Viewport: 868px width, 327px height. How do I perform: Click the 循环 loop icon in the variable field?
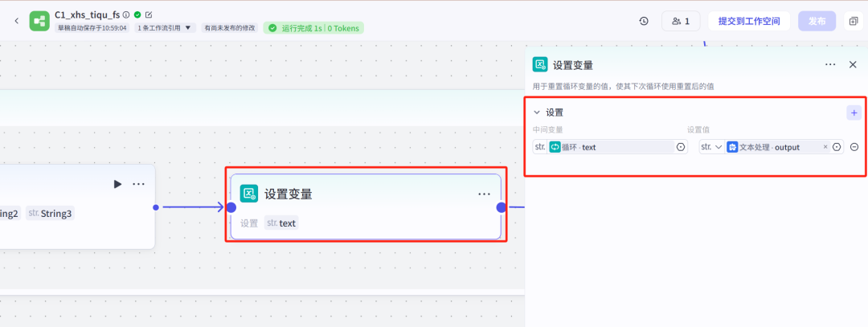555,147
